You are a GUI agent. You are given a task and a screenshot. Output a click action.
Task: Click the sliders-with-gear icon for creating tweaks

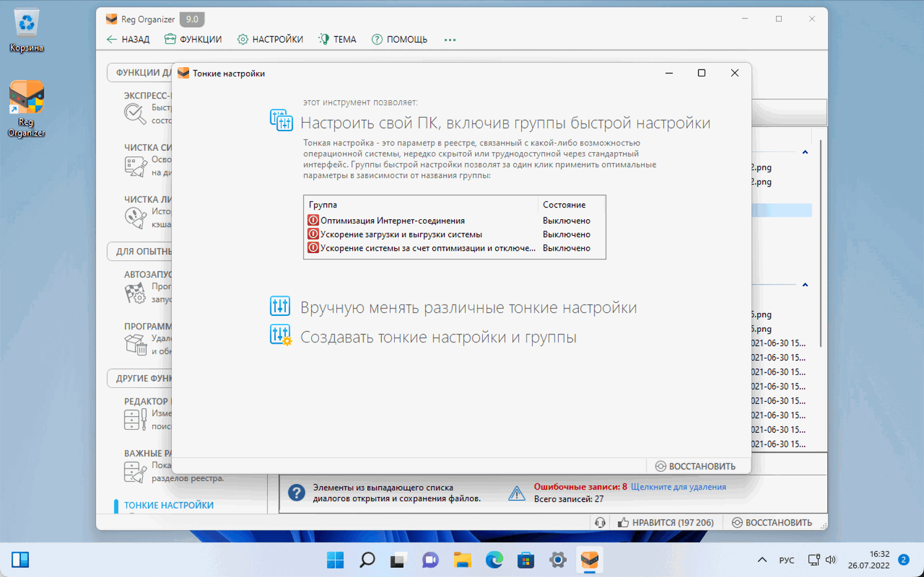[281, 336]
